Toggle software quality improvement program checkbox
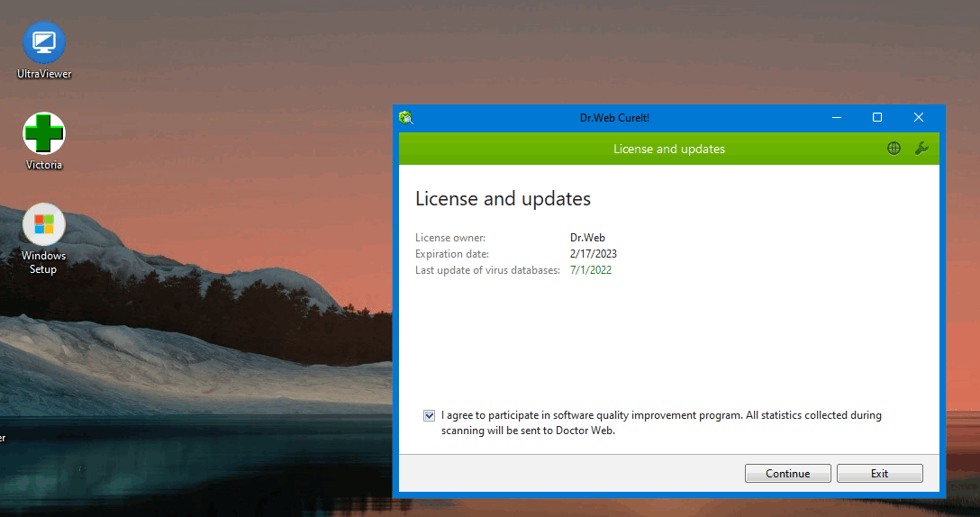 tap(429, 416)
